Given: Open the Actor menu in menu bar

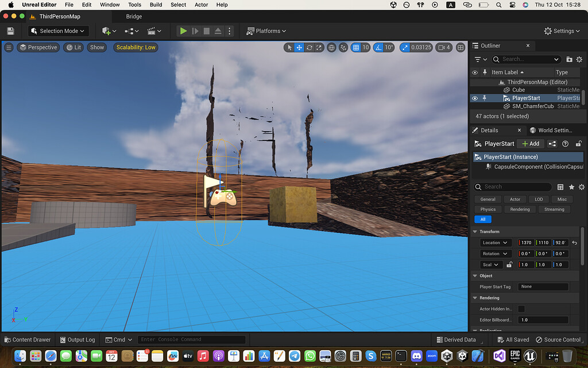Looking at the screenshot, I should [201, 5].
